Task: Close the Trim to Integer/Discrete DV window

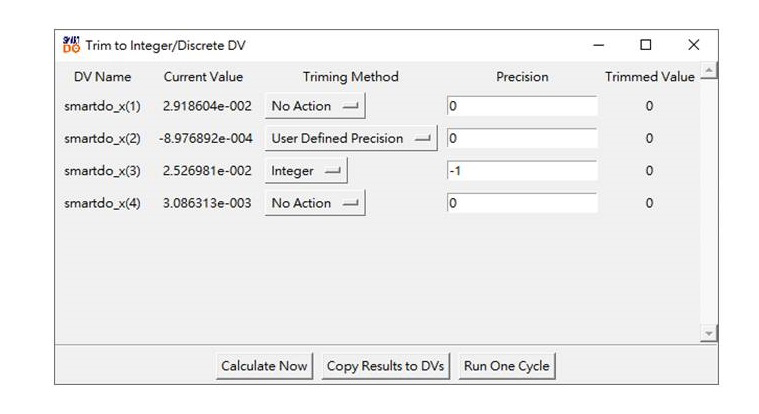Action: [693, 45]
